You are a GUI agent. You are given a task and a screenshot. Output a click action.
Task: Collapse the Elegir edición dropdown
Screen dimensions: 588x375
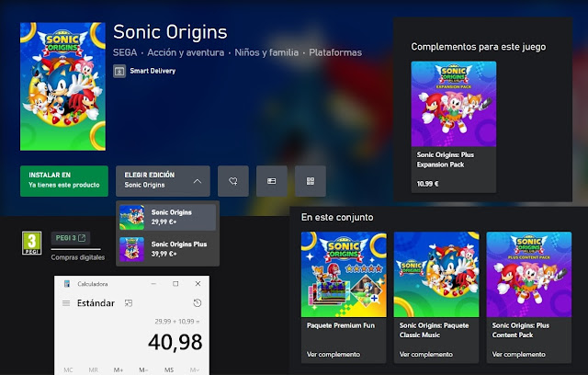click(x=163, y=181)
